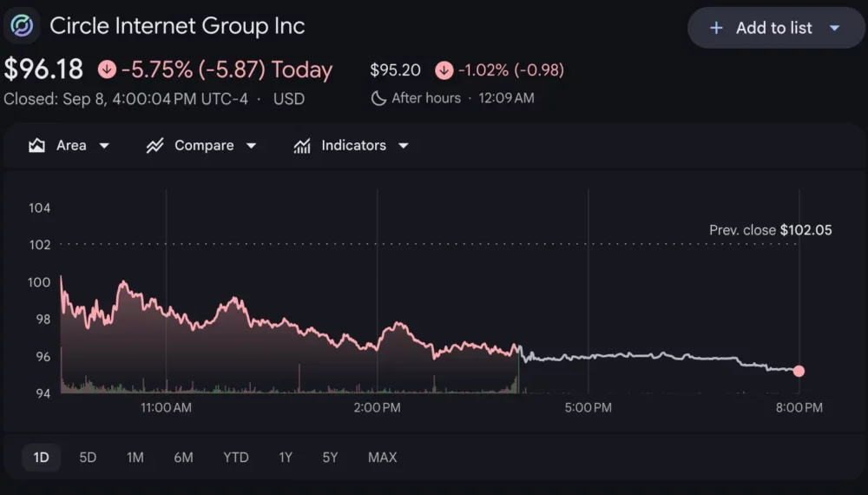Click the Circle Internet Group logo icon
This screenshot has height=495, width=868.
[x=23, y=25]
